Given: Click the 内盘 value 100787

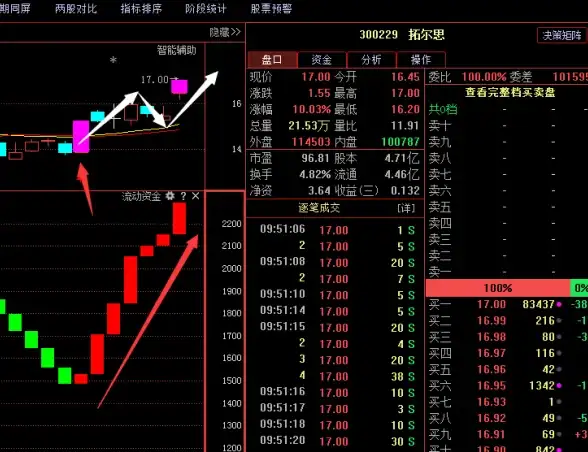Looking at the screenshot, I should click(400, 142).
